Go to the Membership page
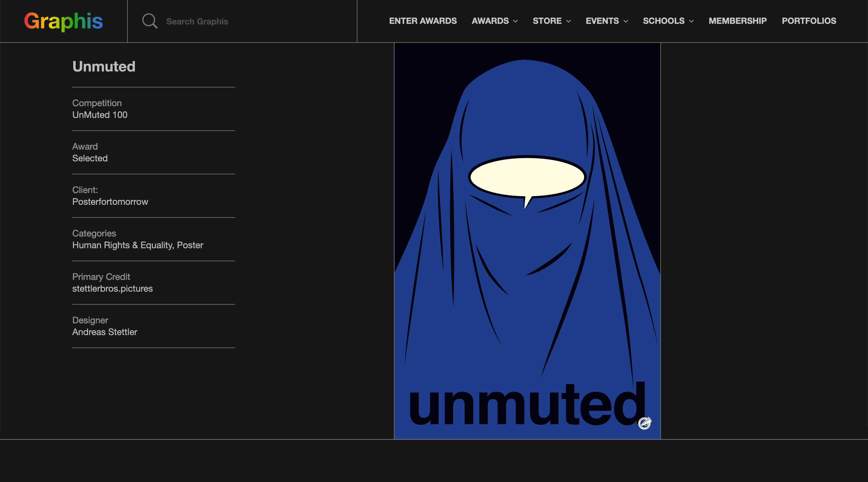The image size is (868, 482). (x=737, y=21)
